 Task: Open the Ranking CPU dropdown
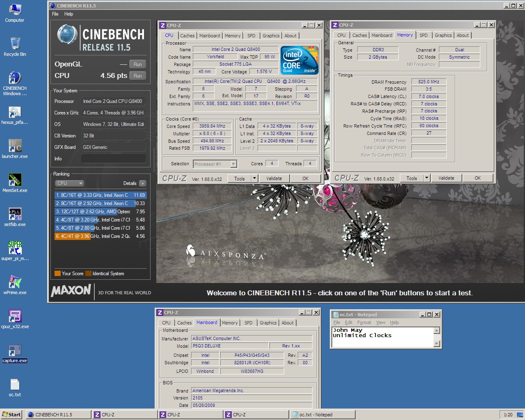pos(69,183)
